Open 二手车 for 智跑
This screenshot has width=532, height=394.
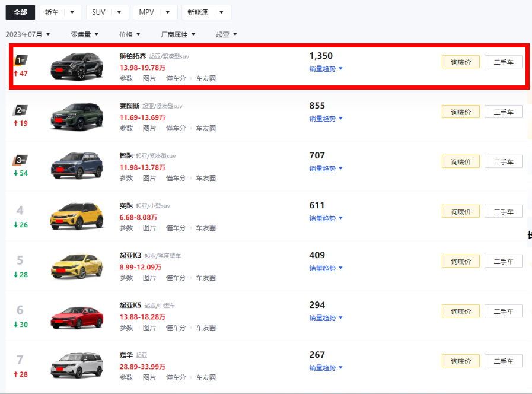[x=504, y=162]
